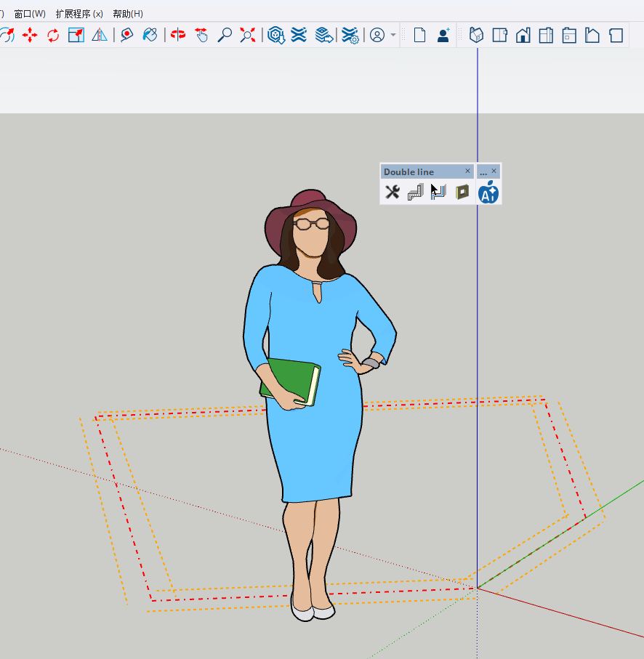Activate the Pan hand tool
The width and height of the screenshot is (644, 659).
coord(201,35)
